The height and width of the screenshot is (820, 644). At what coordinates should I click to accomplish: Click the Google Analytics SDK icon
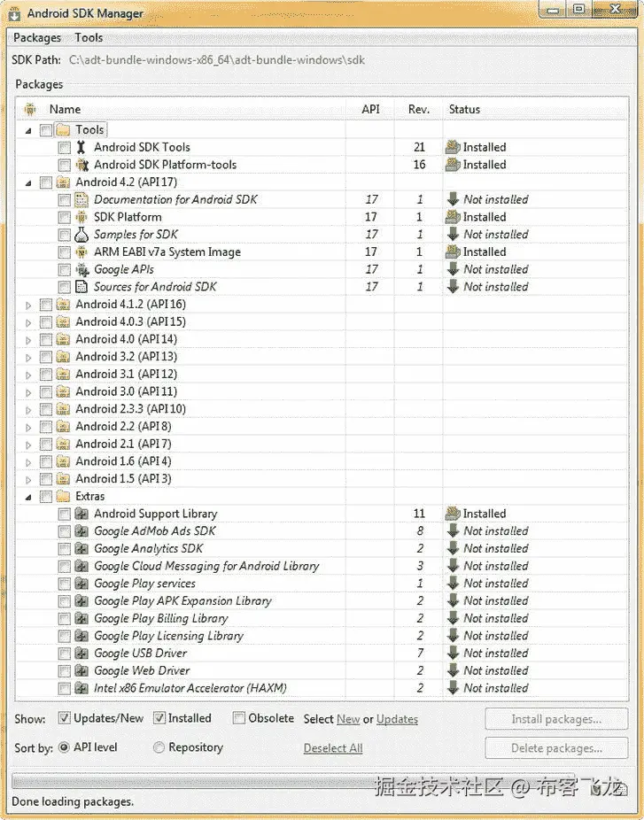tap(81, 548)
